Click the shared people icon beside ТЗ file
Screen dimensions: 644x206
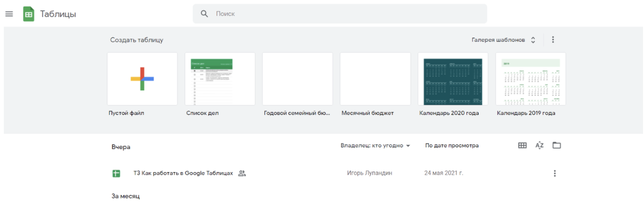point(242,173)
